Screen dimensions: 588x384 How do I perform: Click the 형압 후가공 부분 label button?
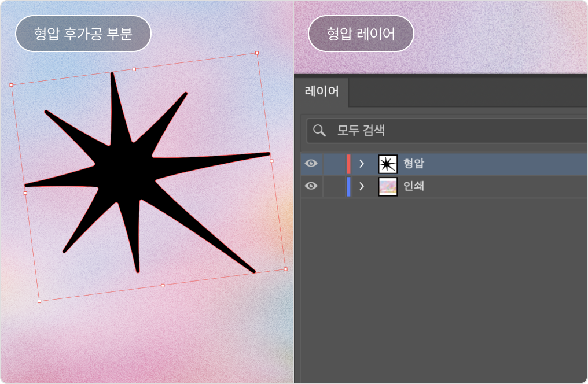[x=83, y=34]
